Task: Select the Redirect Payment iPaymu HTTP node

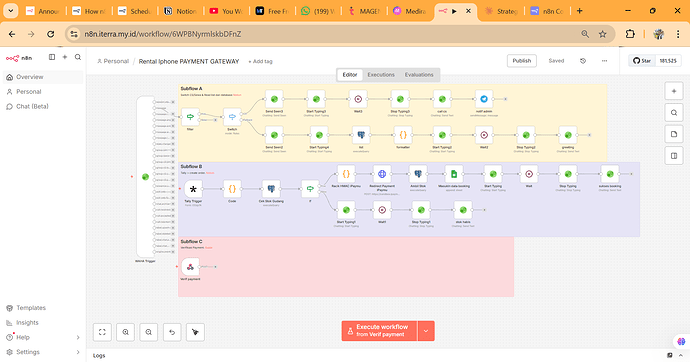Action: (382, 174)
